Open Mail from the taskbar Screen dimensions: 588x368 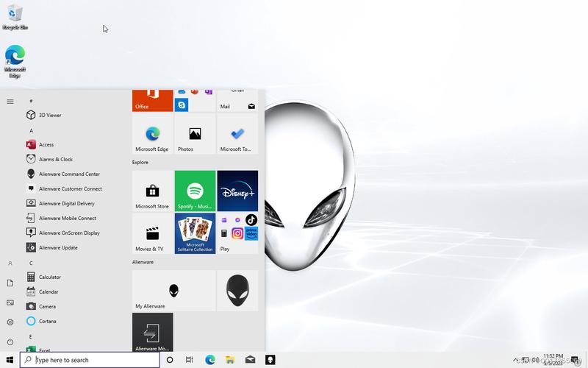[x=250, y=360]
